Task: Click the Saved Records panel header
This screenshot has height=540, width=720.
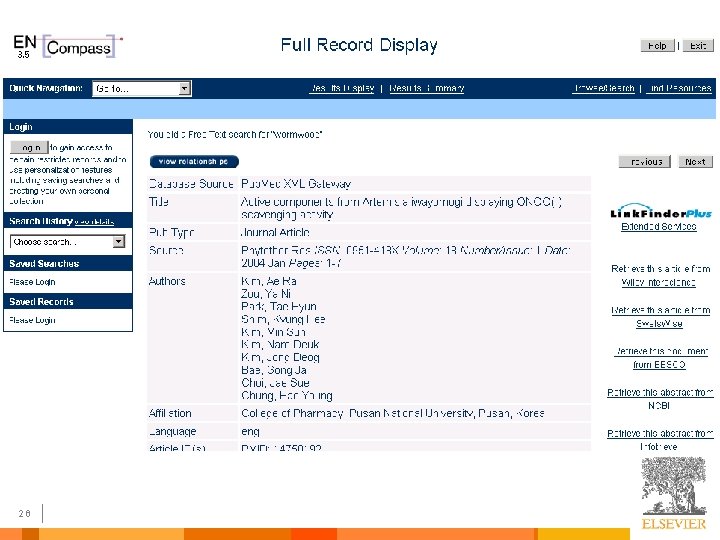Action: pos(68,302)
